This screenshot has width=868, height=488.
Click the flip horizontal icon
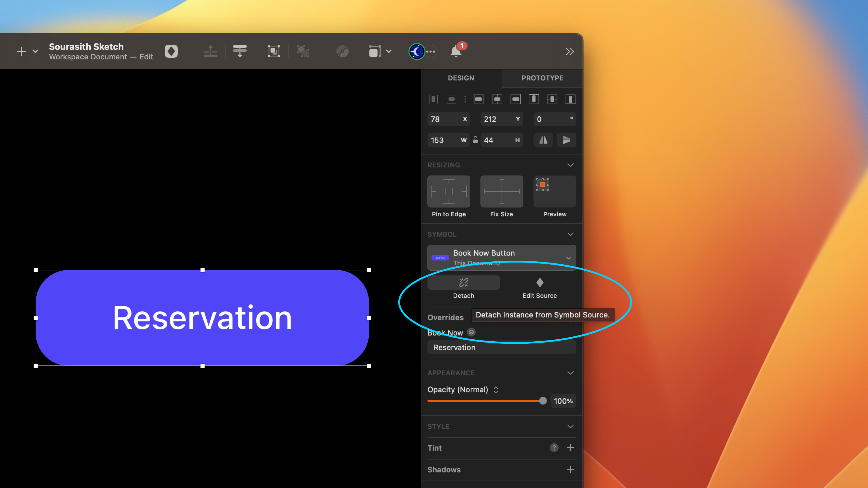(x=543, y=140)
